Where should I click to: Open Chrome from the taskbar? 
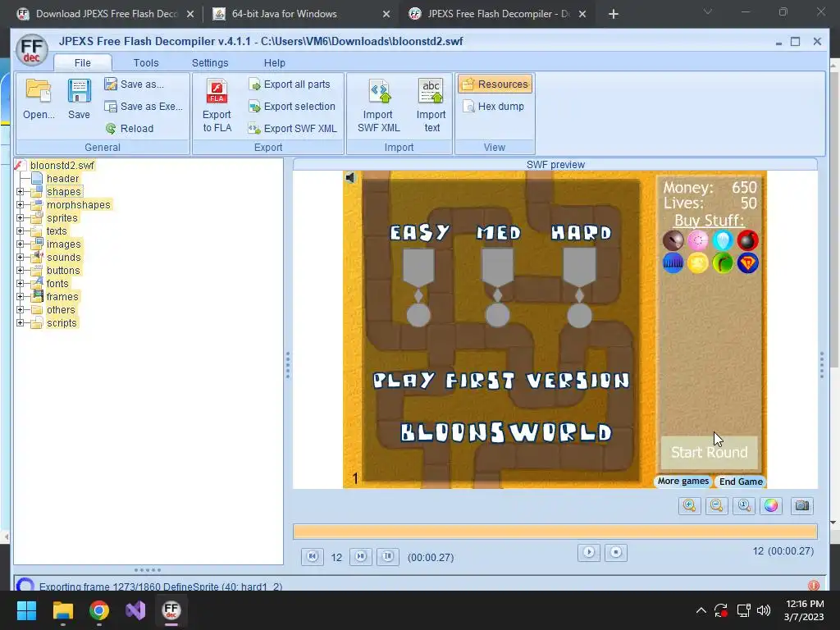99,610
